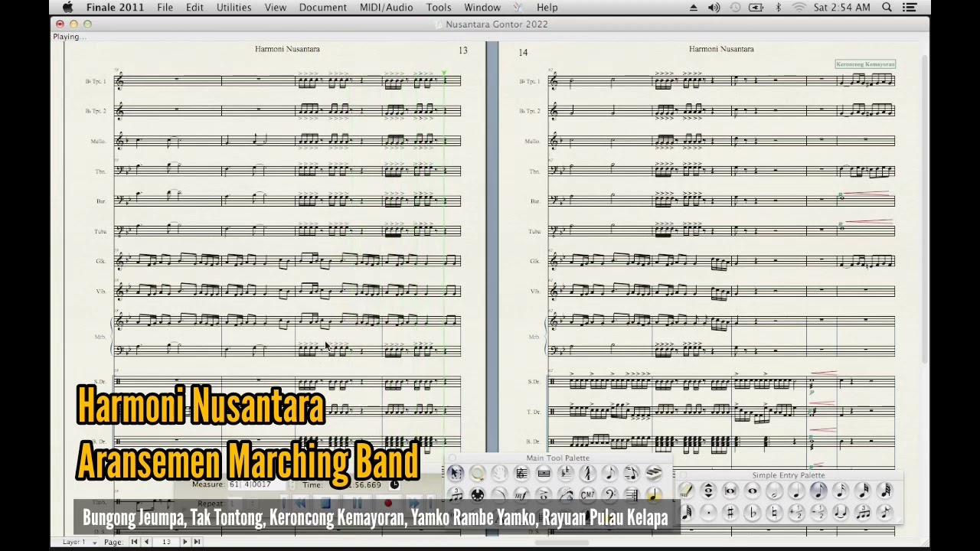Pick the 32nd note duration
980x551 pixels.
(863, 491)
